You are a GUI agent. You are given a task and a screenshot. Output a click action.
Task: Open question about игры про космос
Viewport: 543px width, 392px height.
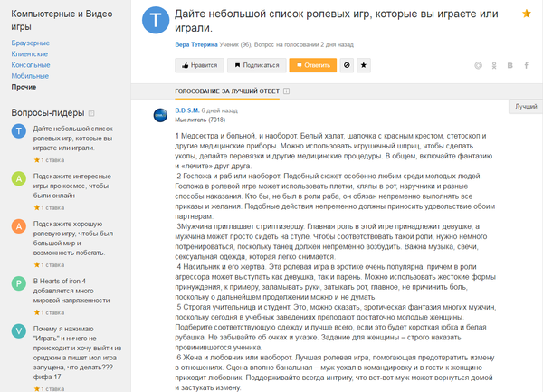tap(72, 186)
